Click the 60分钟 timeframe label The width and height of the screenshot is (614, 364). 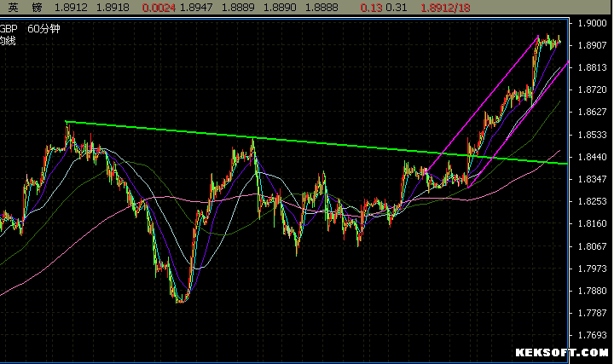tap(43, 29)
